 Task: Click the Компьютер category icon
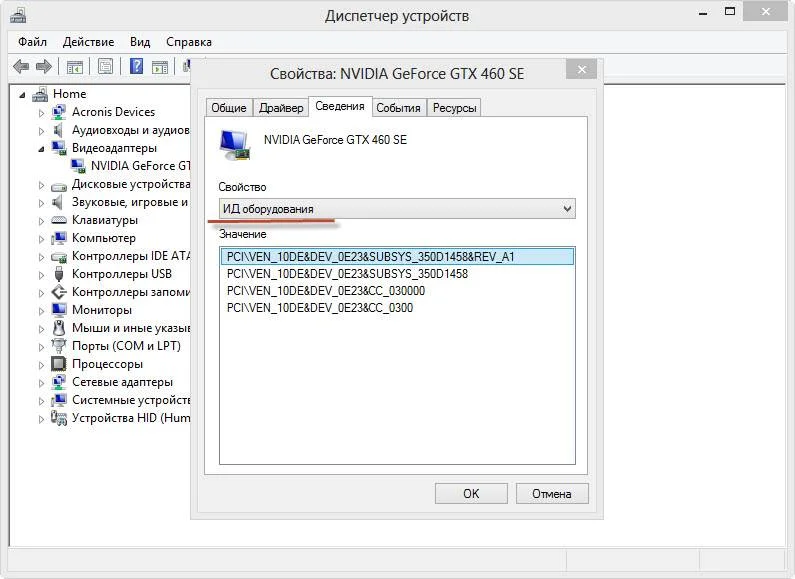[59, 238]
